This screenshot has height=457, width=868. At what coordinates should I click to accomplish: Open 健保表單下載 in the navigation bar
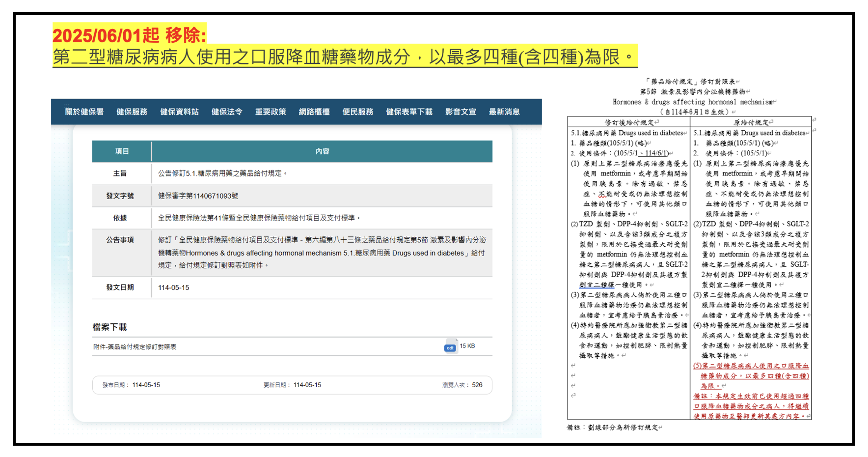point(409,112)
